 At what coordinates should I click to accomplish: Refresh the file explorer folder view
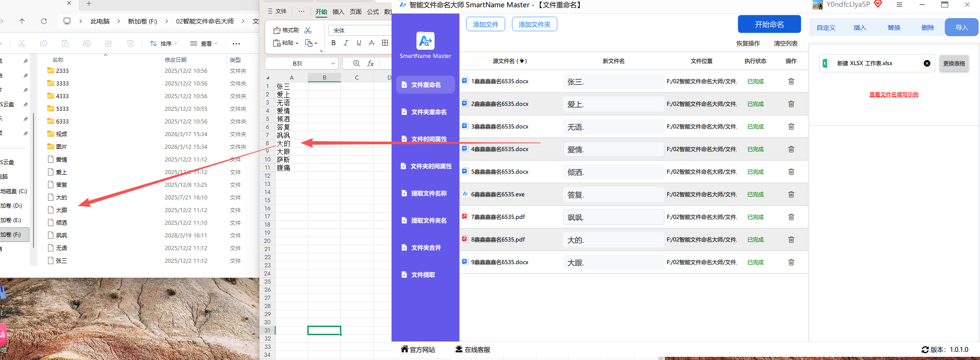point(44,21)
